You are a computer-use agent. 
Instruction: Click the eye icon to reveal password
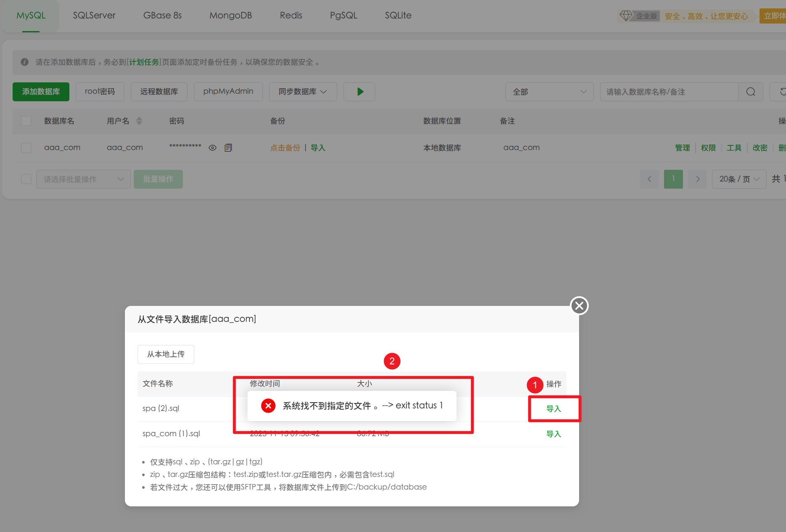click(213, 148)
